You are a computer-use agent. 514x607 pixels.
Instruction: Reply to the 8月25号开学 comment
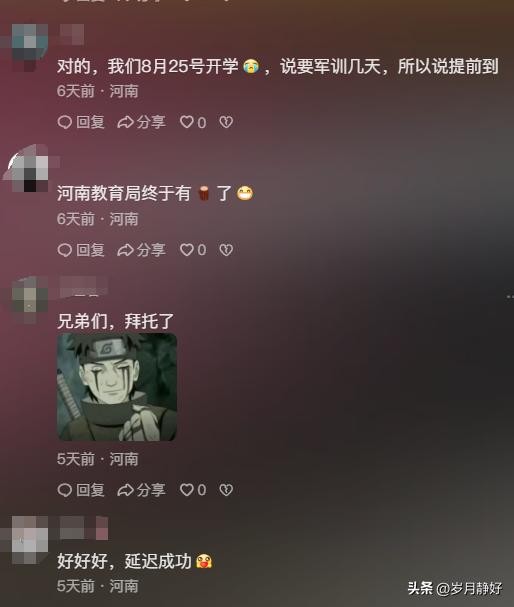(x=81, y=122)
